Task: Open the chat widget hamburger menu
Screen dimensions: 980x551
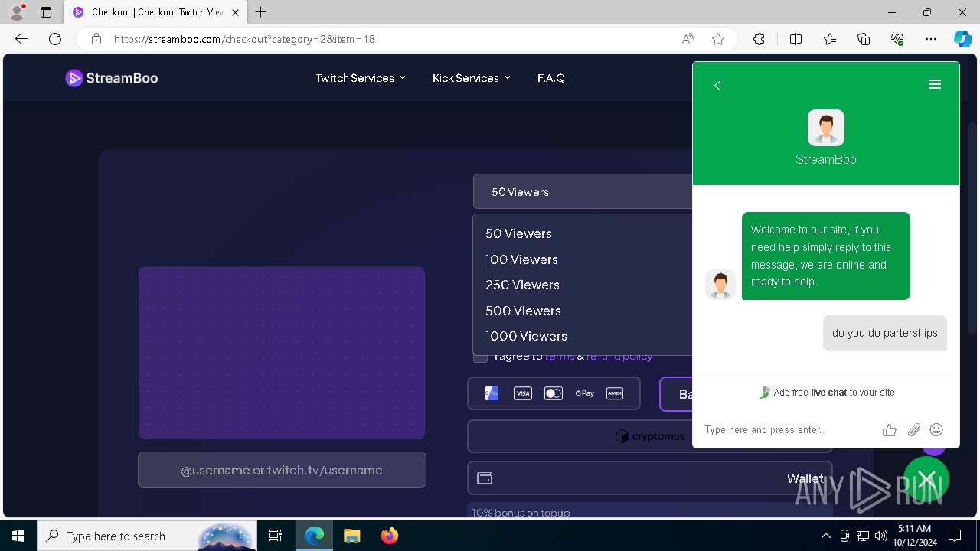Action: 934,85
